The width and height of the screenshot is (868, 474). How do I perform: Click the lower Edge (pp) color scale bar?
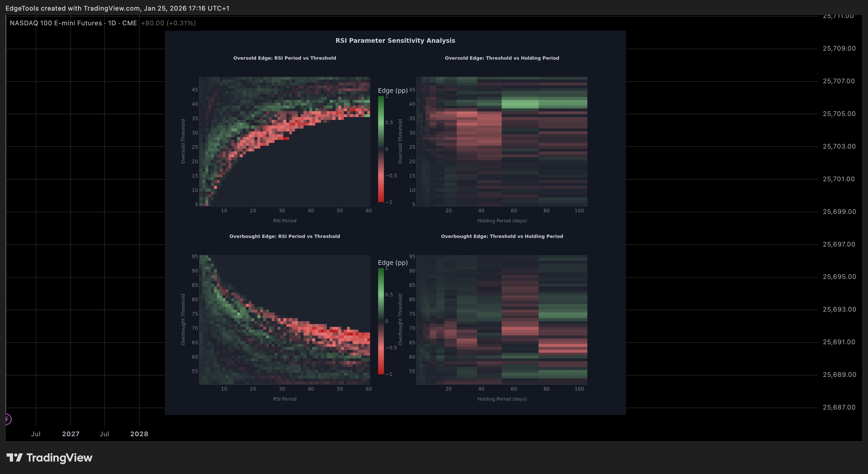381,321
